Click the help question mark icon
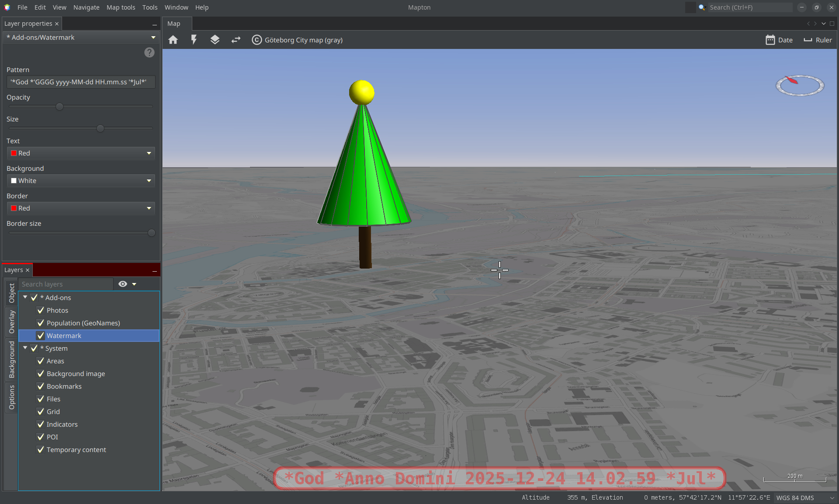839x504 pixels. coord(149,52)
